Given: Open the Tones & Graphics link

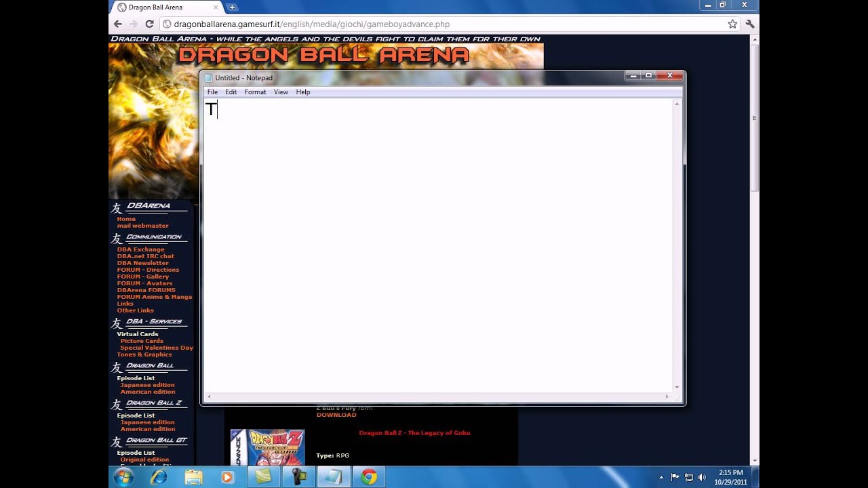Looking at the screenshot, I should click(x=144, y=354).
